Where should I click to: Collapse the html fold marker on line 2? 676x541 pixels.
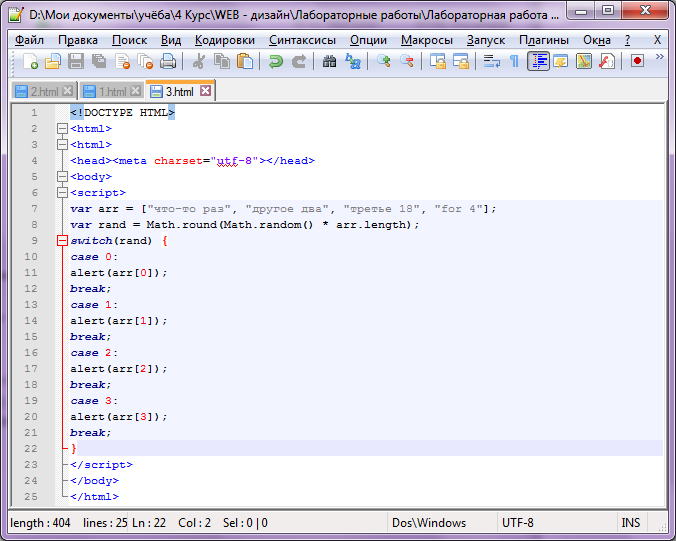coord(63,129)
